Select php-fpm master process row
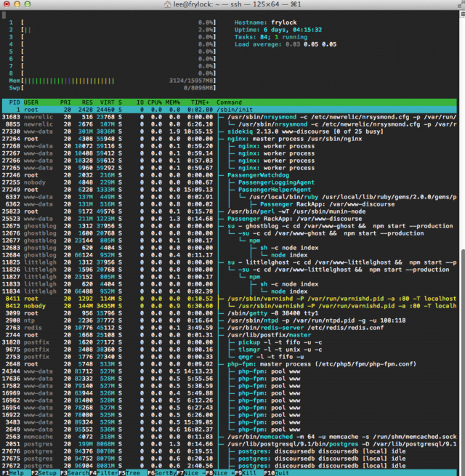The width and height of the screenshot is (465, 476). 229,364
